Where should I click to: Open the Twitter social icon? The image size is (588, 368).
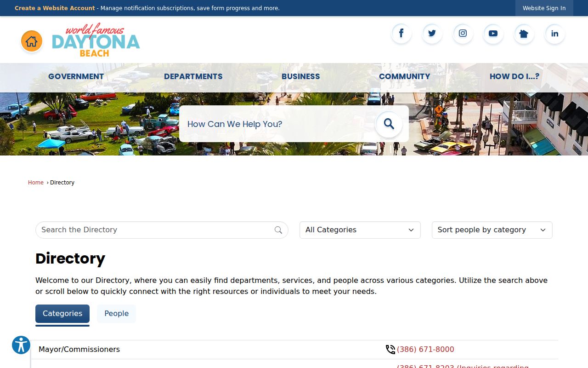pos(432,34)
